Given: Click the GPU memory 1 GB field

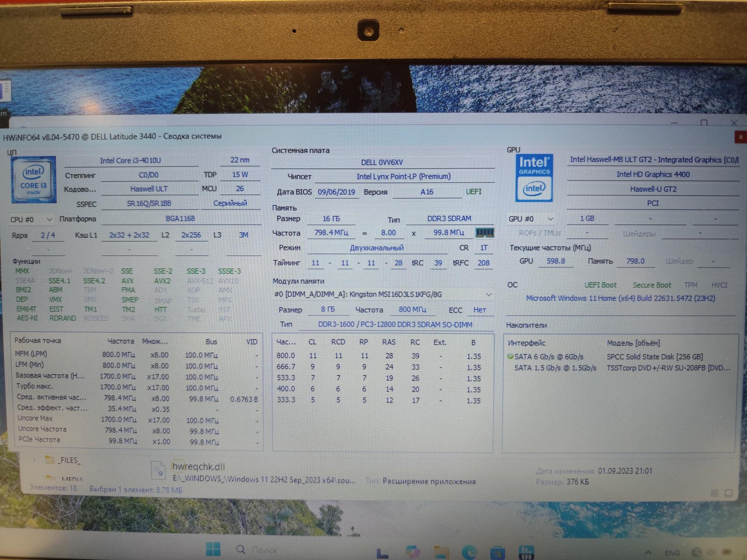Looking at the screenshot, I should point(587,219).
